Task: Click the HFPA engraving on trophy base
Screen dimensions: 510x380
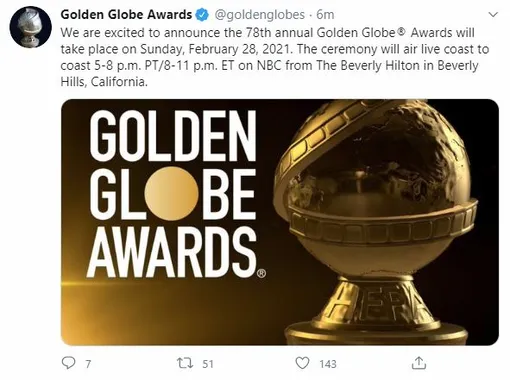Action: point(376,303)
